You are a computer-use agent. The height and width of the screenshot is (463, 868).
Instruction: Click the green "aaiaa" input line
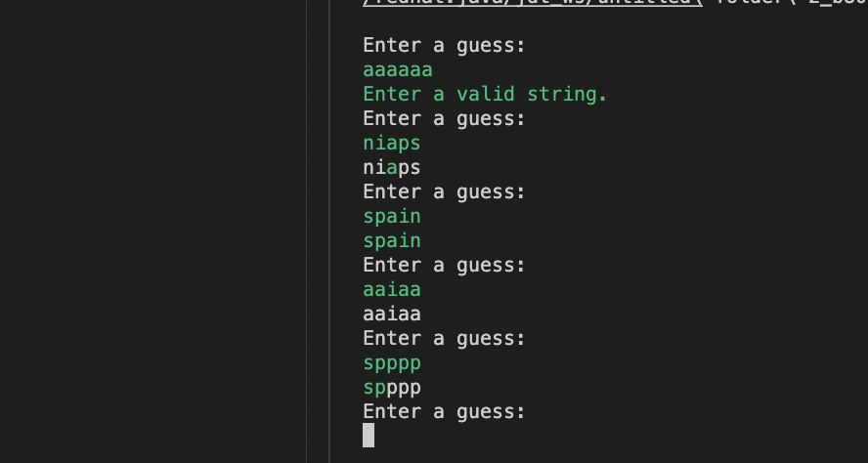(x=391, y=289)
